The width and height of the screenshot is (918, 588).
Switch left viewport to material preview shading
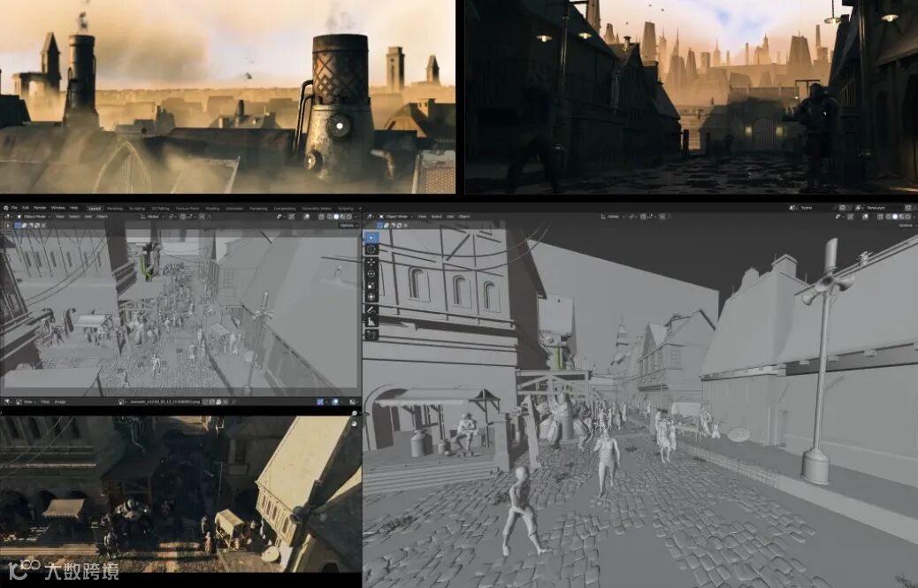(342, 217)
